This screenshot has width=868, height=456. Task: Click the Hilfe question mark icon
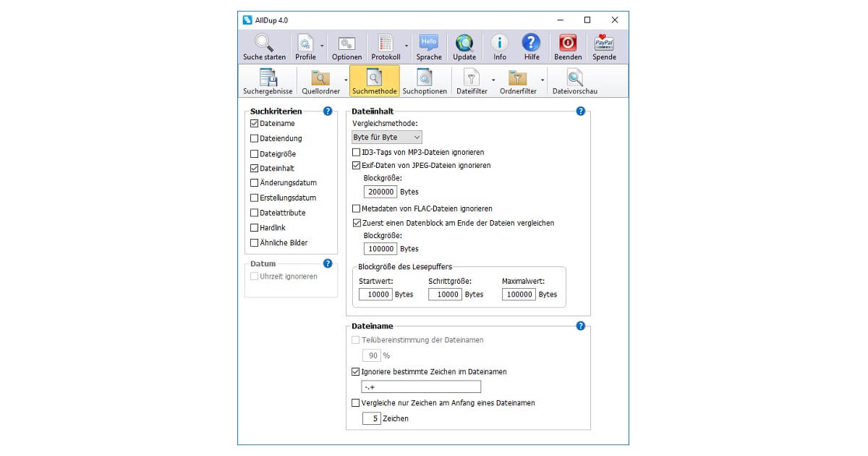(532, 43)
